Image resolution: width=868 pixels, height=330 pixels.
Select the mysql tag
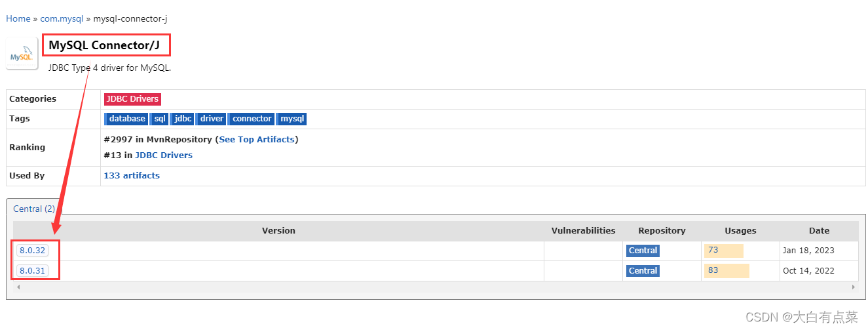click(292, 119)
